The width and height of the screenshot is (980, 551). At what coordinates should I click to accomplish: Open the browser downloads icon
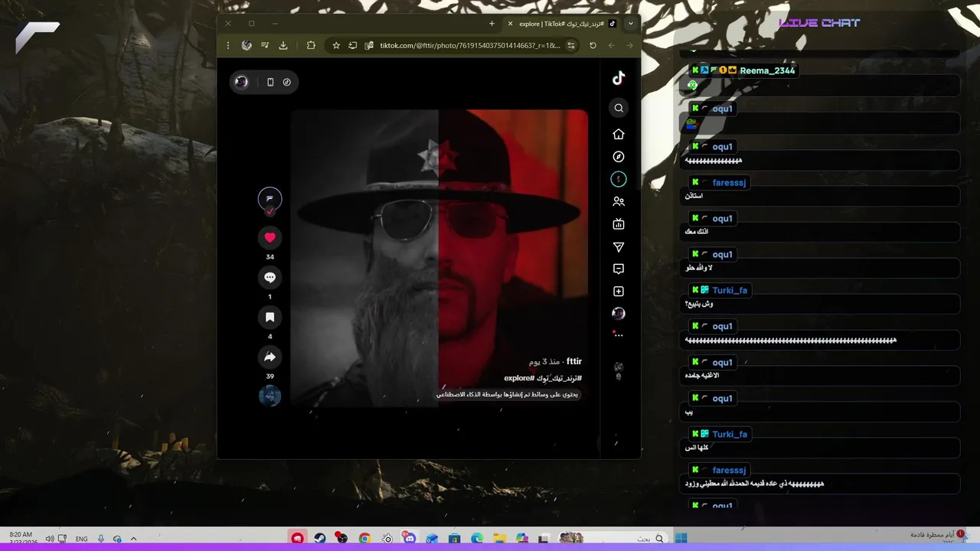[283, 45]
